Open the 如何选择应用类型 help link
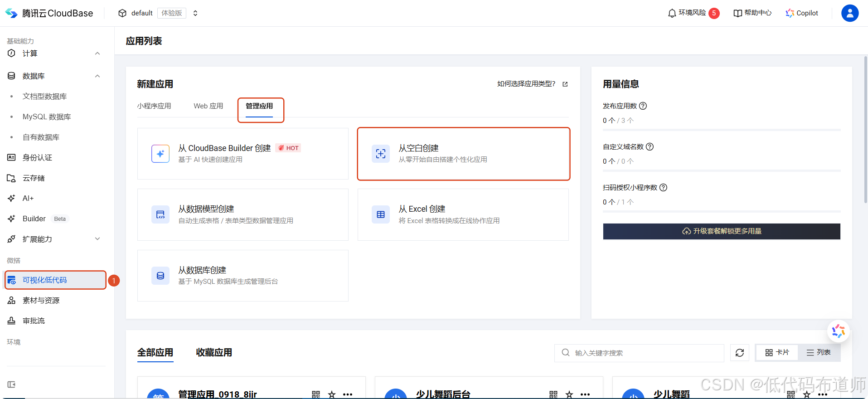The image size is (868, 399). coord(526,84)
